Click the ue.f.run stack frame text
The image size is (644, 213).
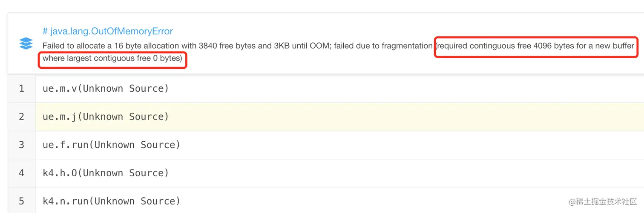pyautogui.click(x=112, y=145)
